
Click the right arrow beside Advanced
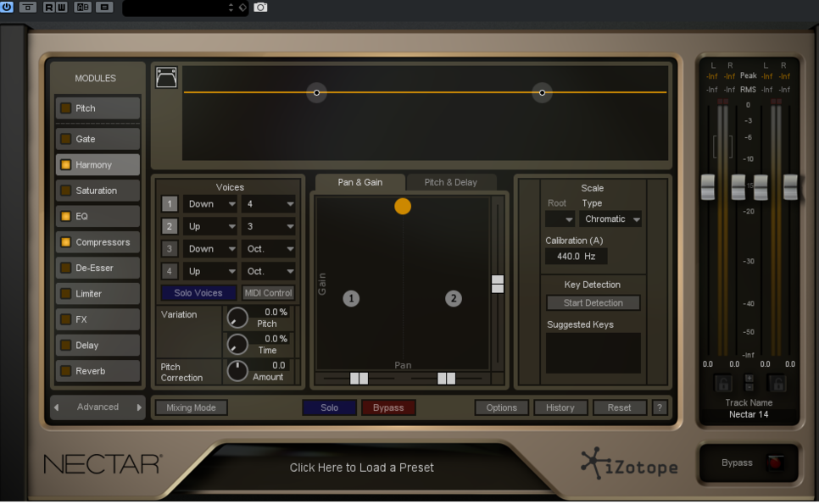[139, 407]
